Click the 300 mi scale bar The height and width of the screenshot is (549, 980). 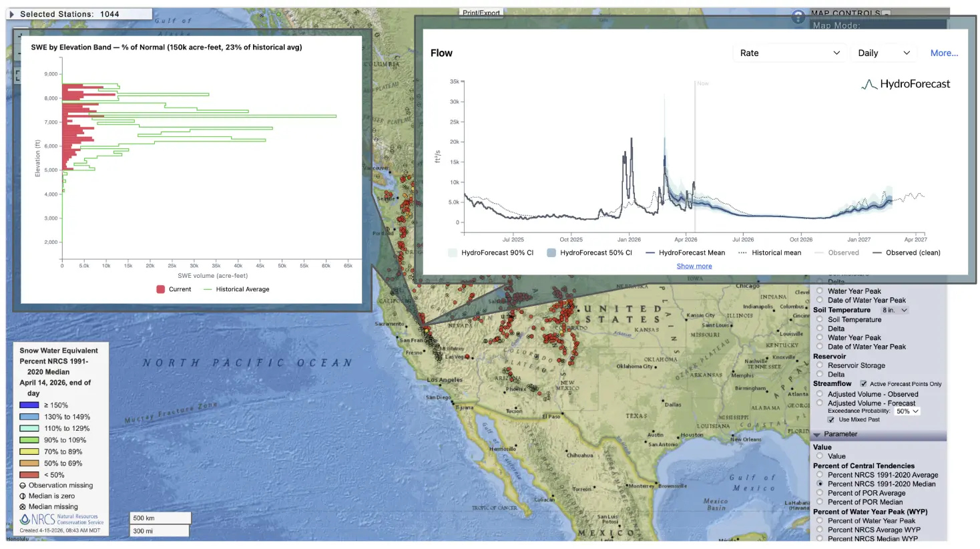coord(159,531)
